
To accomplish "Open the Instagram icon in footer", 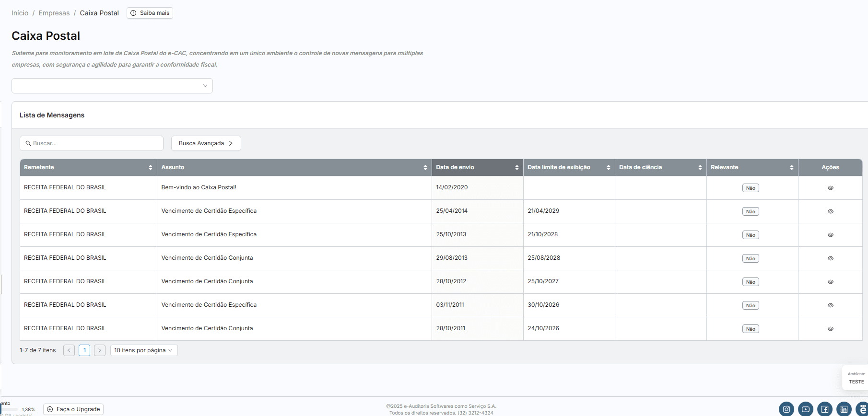I will point(786,409).
